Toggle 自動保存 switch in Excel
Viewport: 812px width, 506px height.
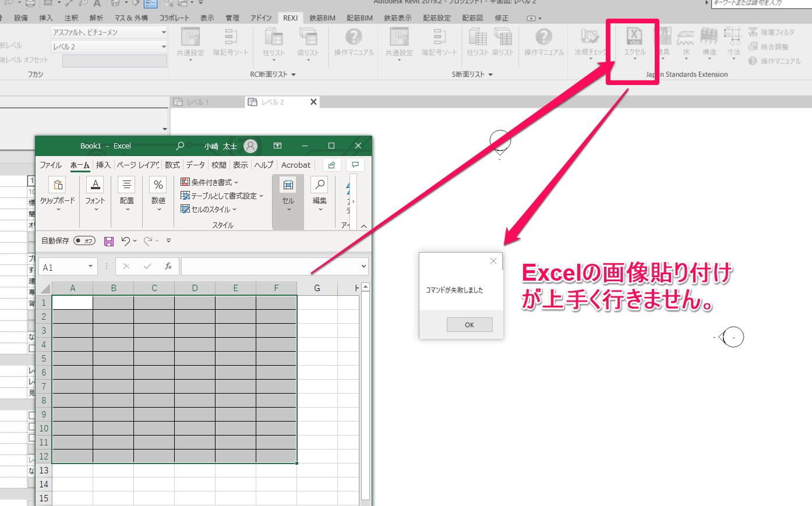click(x=84, y=240)
